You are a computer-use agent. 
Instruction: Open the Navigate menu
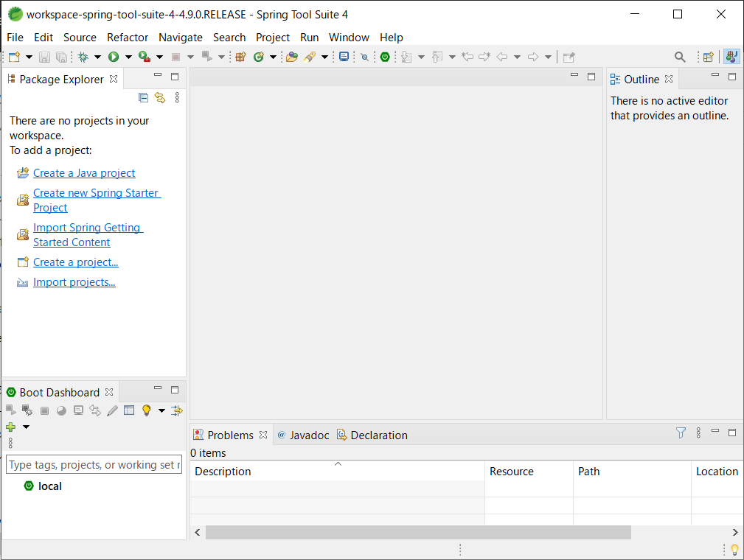click(x=181, y=38)
